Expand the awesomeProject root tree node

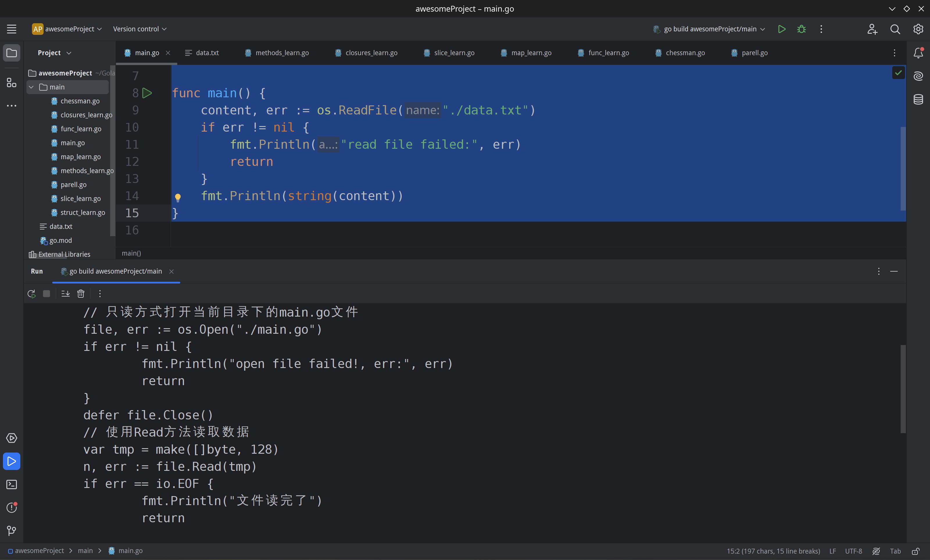point(31,72)
